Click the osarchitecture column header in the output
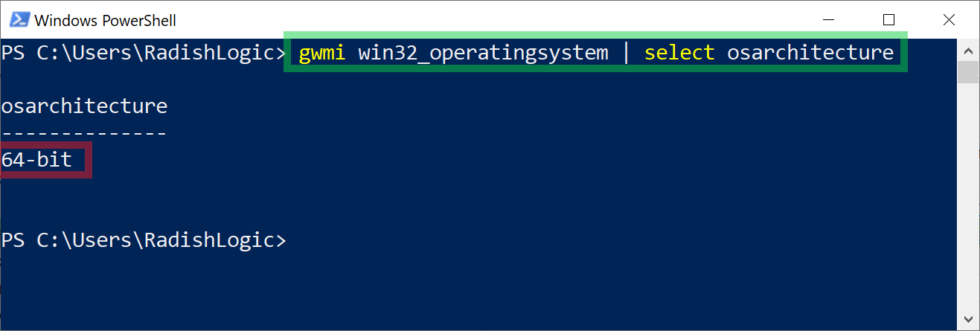Viewport: 980px width, 331px height. click(x=84, y=106)
